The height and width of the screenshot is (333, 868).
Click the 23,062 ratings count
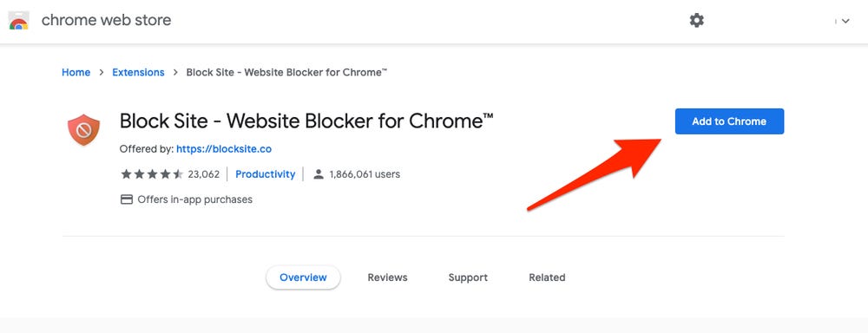(204, 174)
